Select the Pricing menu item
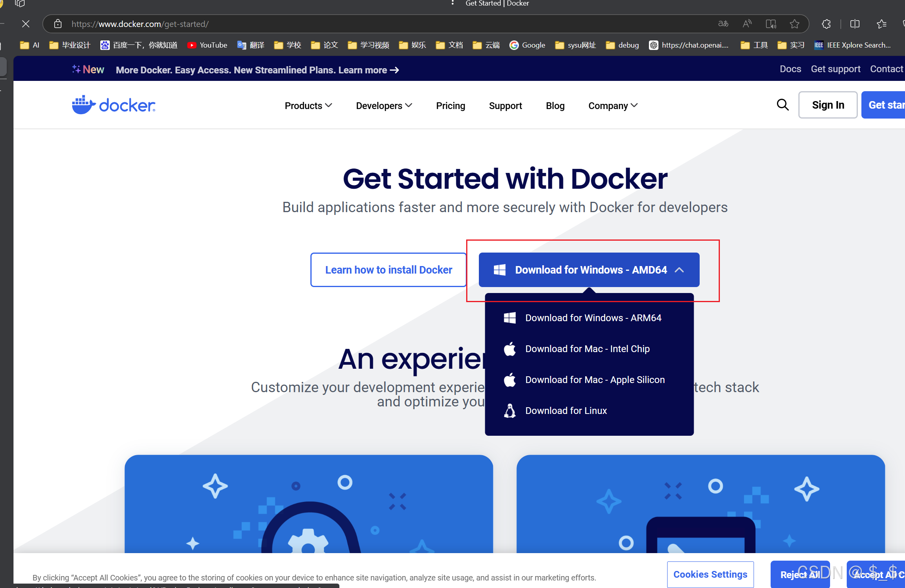This screenshot has height=588, width=905. coord(451,105)
